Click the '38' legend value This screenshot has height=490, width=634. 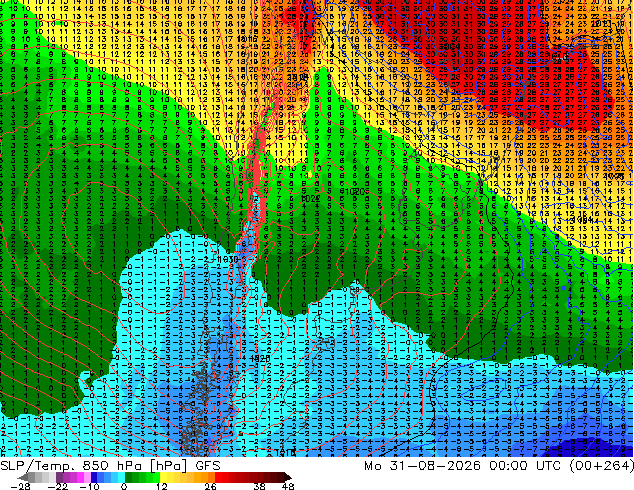pos(260,486)
